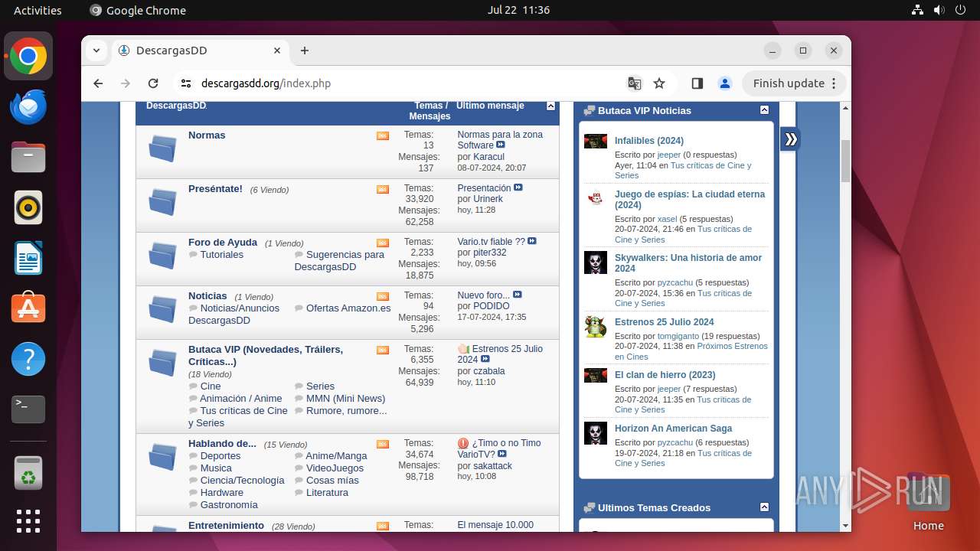
Task: Open the RSS feed icon for Hablando de...
Action: pos(383,444)
